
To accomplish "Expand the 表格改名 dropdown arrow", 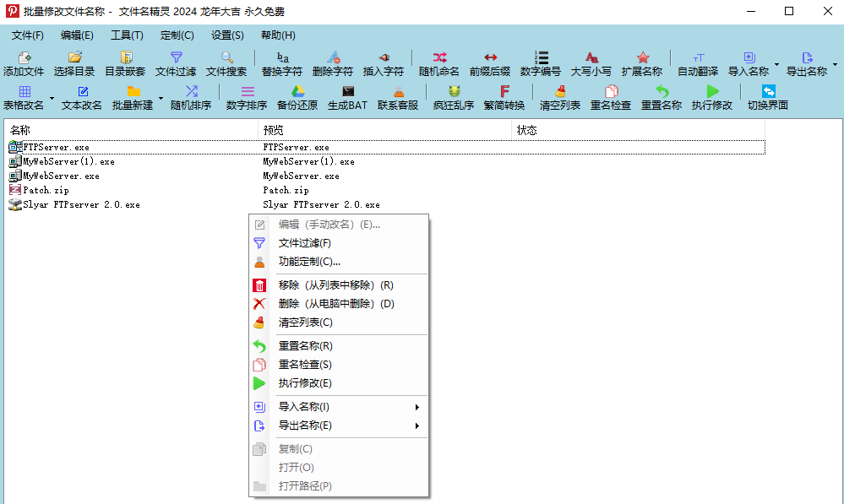I will click(x=52, y=98).
